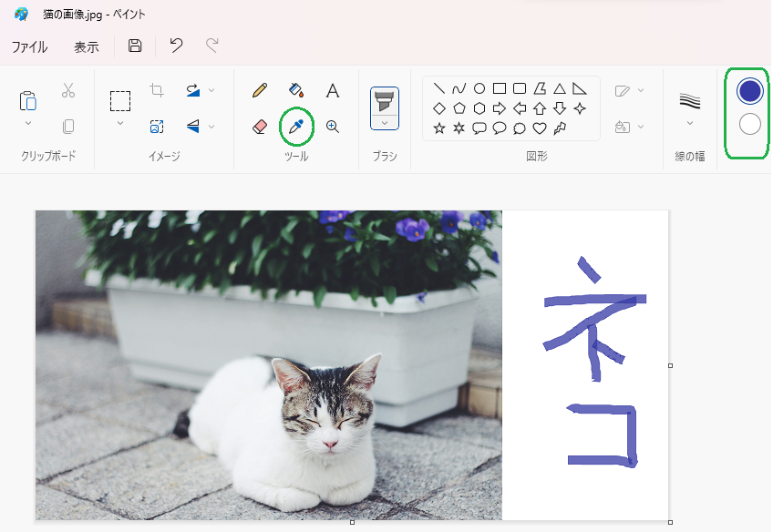
Task: Select the Up arrow shape
Action: 540,108
